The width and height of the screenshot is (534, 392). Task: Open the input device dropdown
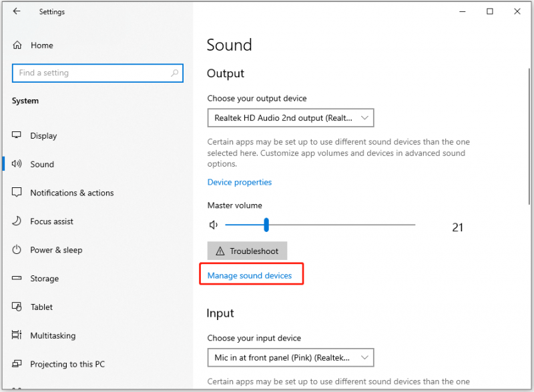[x=290, y=357]
